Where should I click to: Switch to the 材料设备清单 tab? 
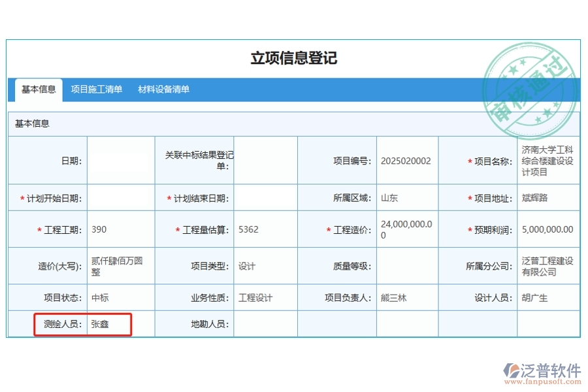tap(163, 89)
